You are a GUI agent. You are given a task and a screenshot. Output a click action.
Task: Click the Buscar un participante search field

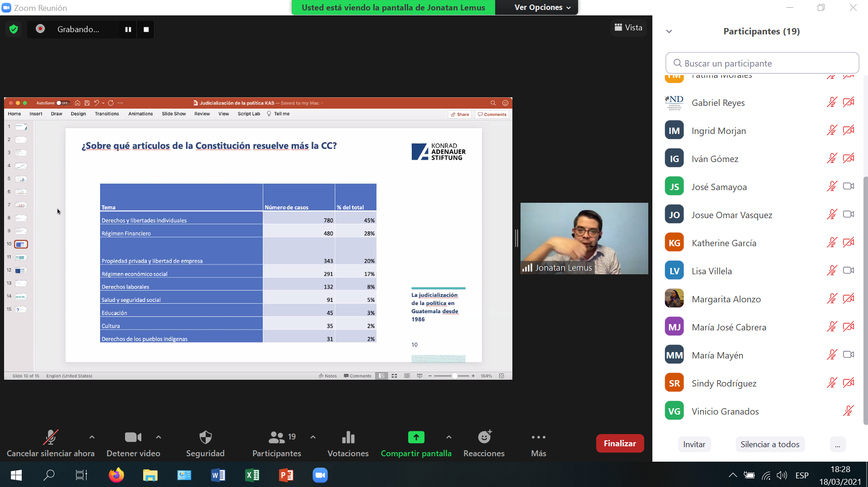[x=762, y=63]
